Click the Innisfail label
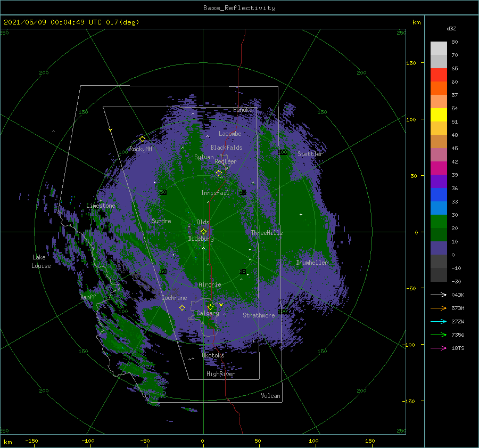Screen dimensions: 479x448 point(215,193)
